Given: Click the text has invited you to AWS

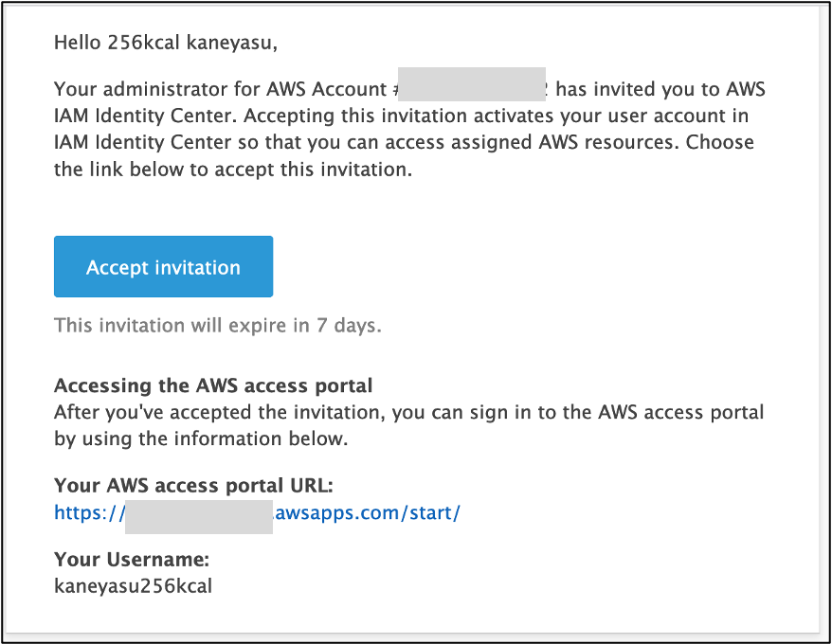Looking at the screenshot, I should [660, 89].
